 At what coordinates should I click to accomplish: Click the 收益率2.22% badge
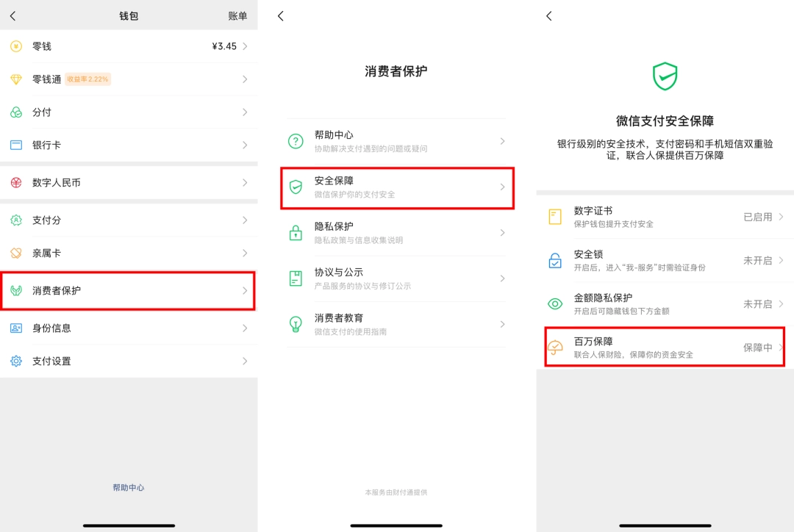(87, 79)
